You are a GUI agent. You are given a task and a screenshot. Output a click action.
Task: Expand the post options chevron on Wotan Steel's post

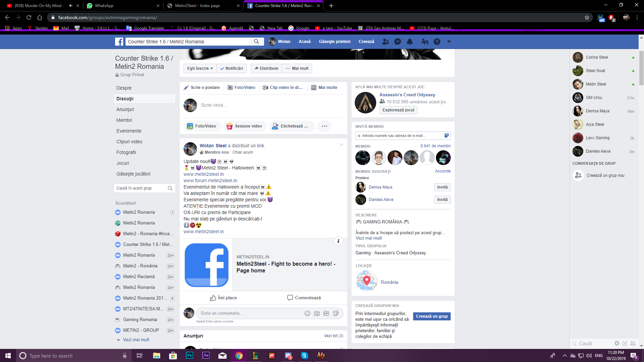click(342, 145)
